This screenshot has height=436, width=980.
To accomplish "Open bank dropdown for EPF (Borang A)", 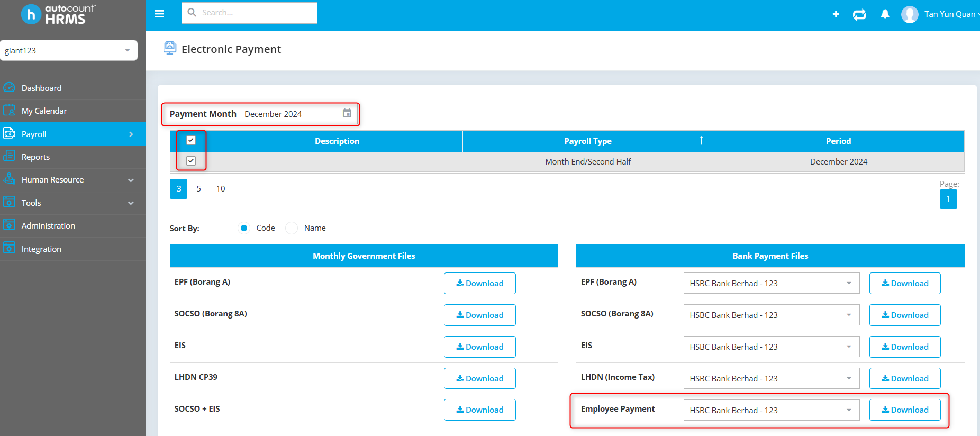I will click(x=772, y=283).
